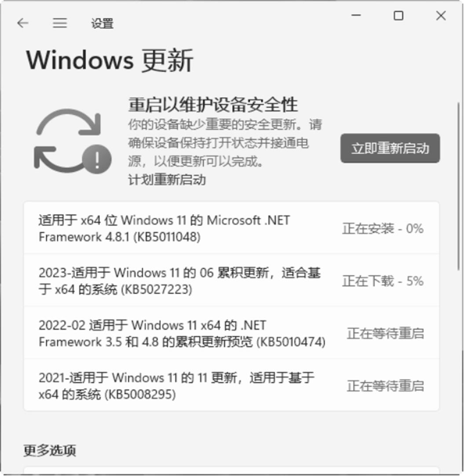Select the KB5008295 update row
Screen dimensions: 464x476
[231, 385]
